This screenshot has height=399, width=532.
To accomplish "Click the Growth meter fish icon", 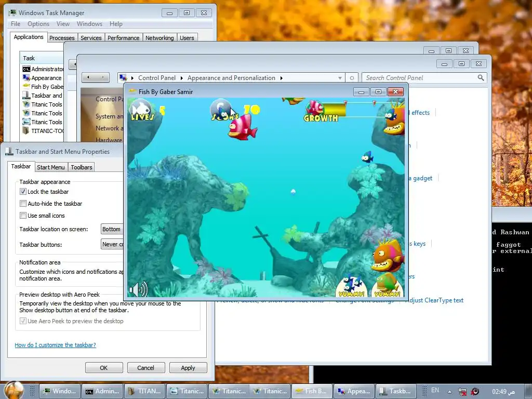I will point(314,108).
